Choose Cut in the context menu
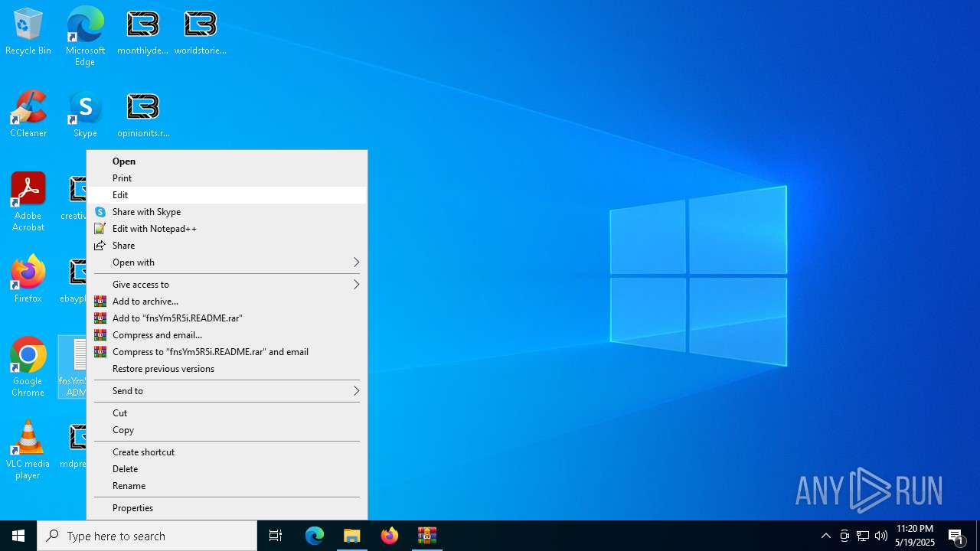 pos(227,413)
